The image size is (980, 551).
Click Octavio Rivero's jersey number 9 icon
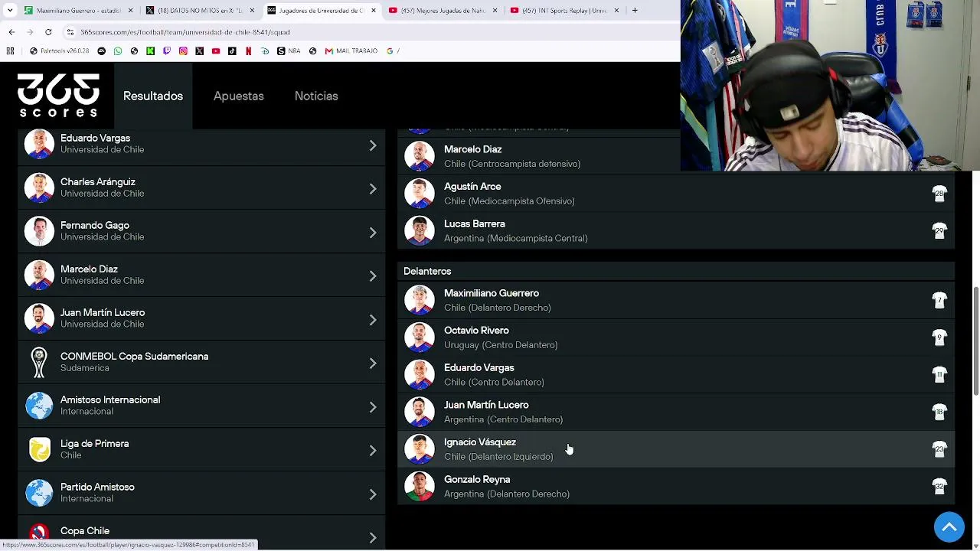(x=939, y=337)
